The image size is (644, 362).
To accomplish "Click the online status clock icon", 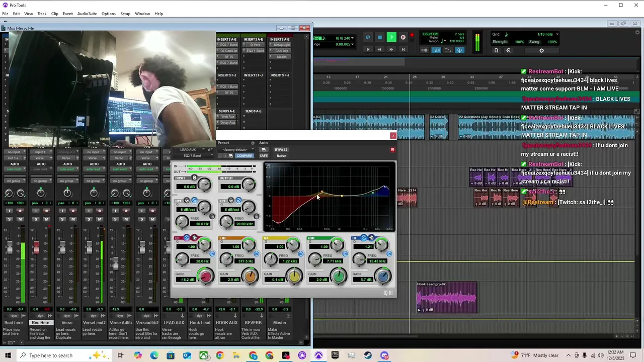I will [x=368, y=37].
